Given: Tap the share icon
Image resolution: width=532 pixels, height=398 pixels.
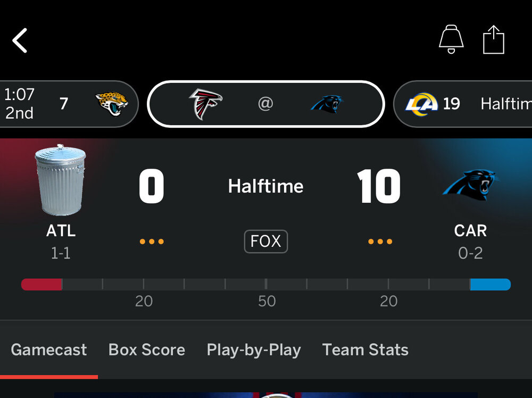Looking at the screenshot, I should pos(493,40).
